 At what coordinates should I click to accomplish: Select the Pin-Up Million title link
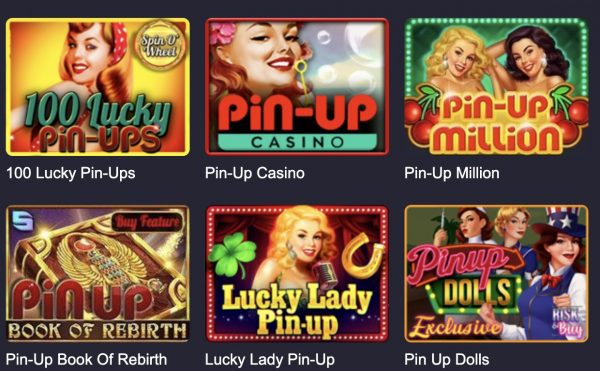(x=452, y=173)
